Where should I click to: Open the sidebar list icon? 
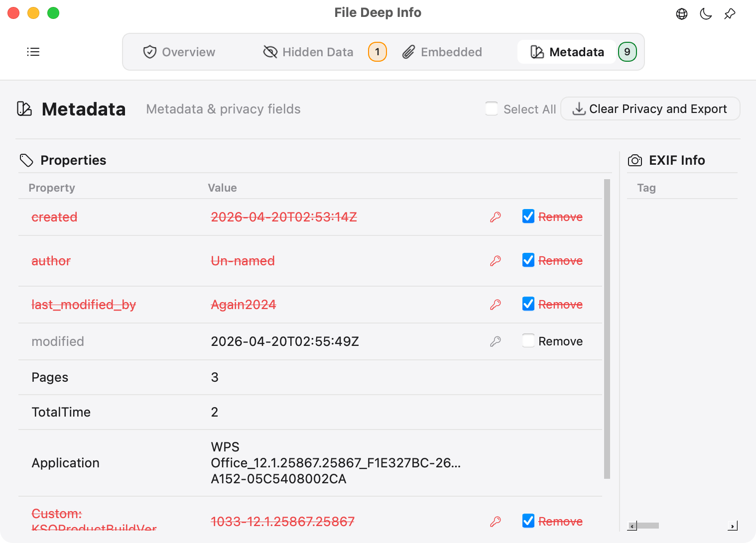(x=33, y=52)
